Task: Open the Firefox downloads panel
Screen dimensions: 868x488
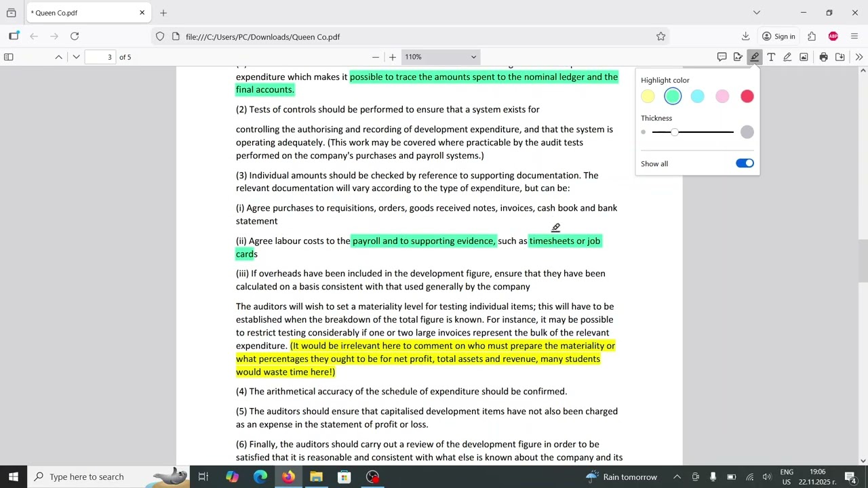Action: (745, 37)
